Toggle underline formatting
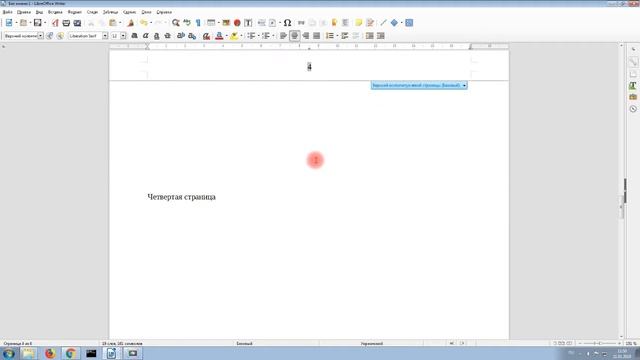 click(x=156, y=36)
